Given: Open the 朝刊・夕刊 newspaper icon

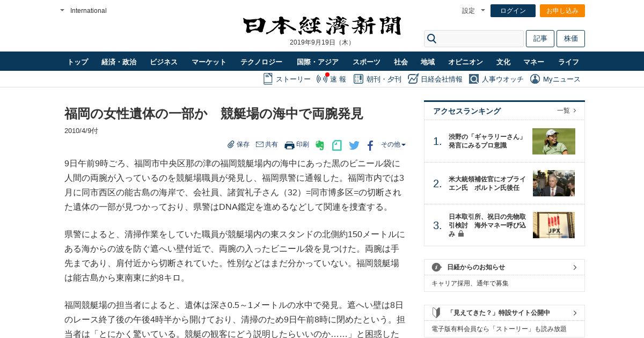Looking at the screenshot, I should (x=357, y=79).
